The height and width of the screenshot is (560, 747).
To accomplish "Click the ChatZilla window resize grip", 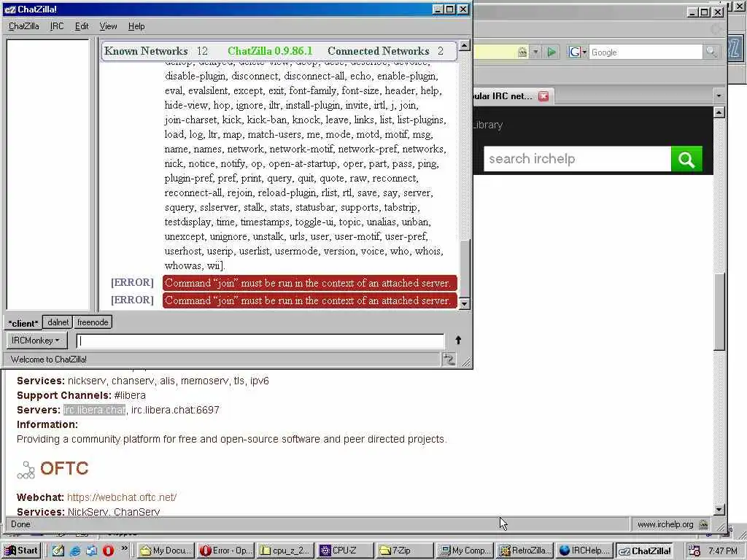I will 466,362.
